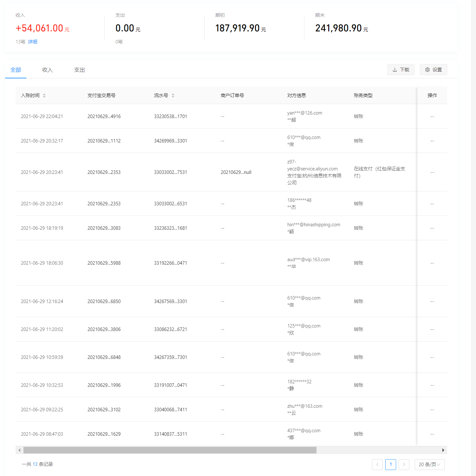Select page number 1
This screenshot has height=476, width=476.
pyautogui.click(x=390, y=465)
